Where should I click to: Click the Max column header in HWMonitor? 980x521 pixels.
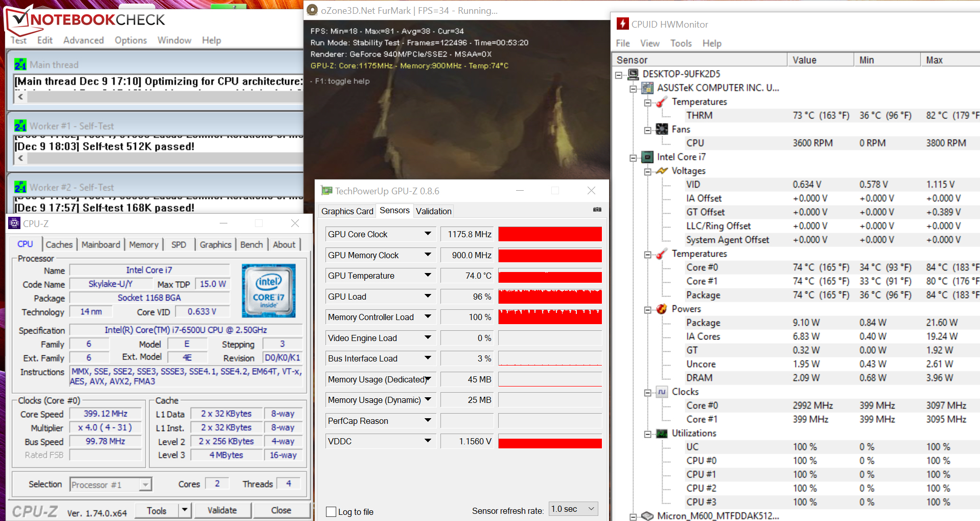click(950, 60)
